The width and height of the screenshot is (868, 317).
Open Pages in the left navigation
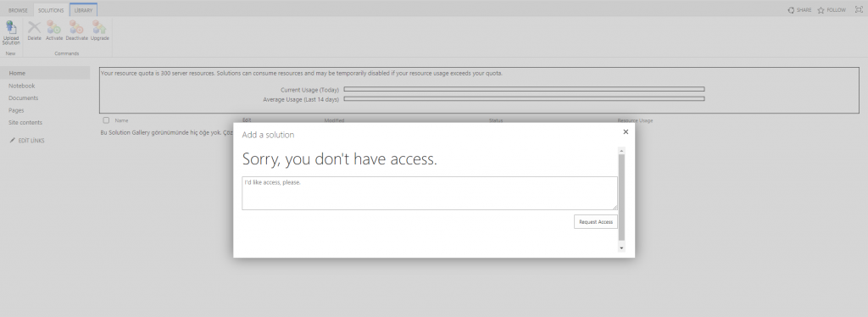[16, 110]
